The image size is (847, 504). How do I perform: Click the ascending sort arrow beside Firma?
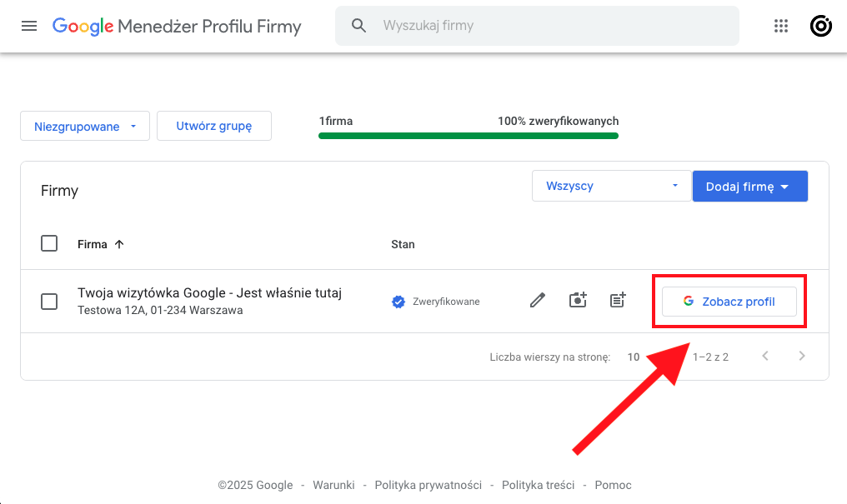(119, 244)
